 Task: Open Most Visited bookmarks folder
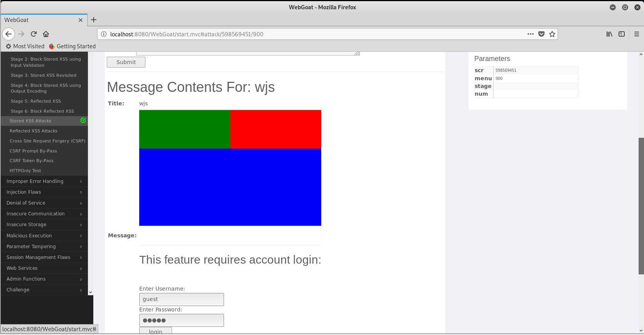pyautogui.click(x=25, y=46)
